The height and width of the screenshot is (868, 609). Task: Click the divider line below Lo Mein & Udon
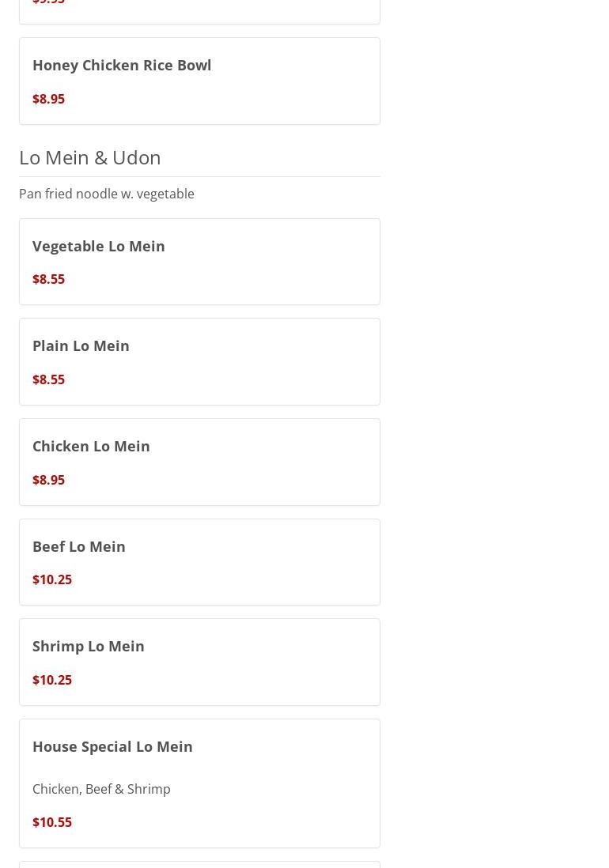[199, 176]
